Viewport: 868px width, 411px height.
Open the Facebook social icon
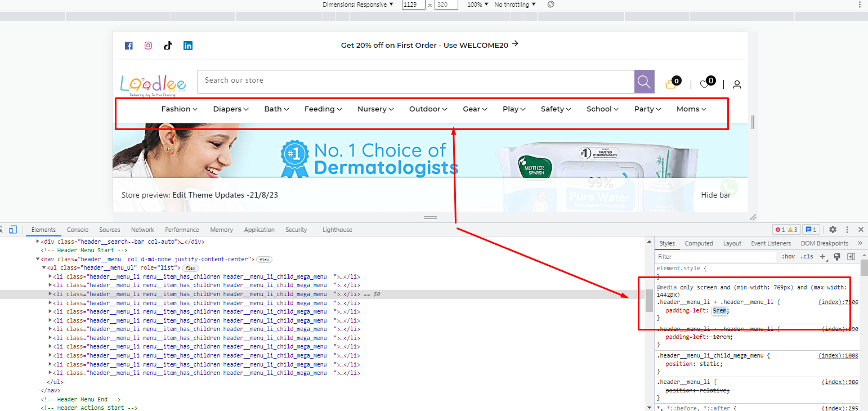click(x=128, y=46)
